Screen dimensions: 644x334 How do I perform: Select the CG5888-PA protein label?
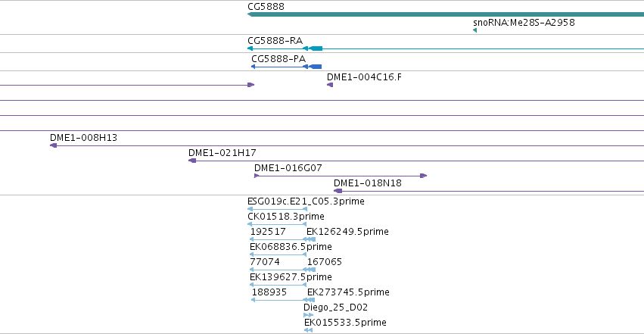[278, 59]
